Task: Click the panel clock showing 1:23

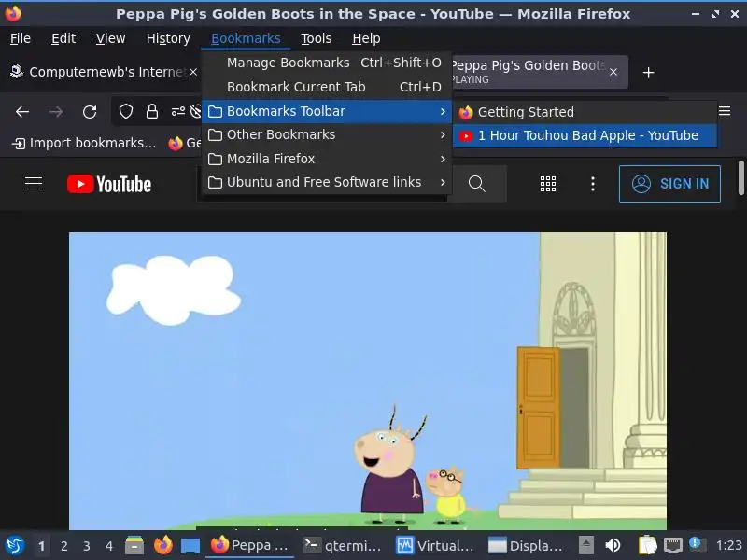Action: pos(729,545)
